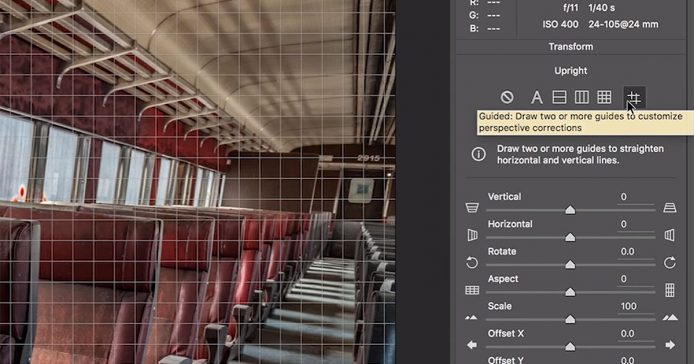Click the "Draw two or more guides" hint text
Viewport: 694px width, 364px height.
click(x=580, y=154)
